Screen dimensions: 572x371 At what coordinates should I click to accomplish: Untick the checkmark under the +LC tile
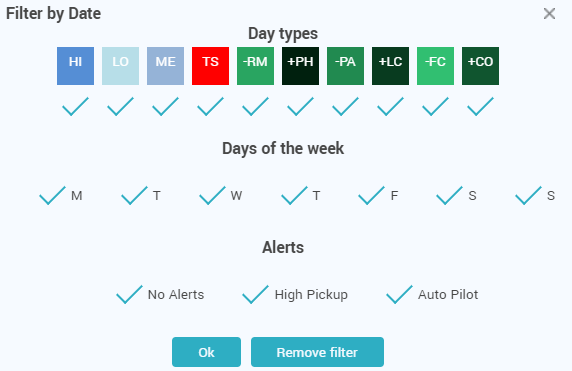point(390,106)
